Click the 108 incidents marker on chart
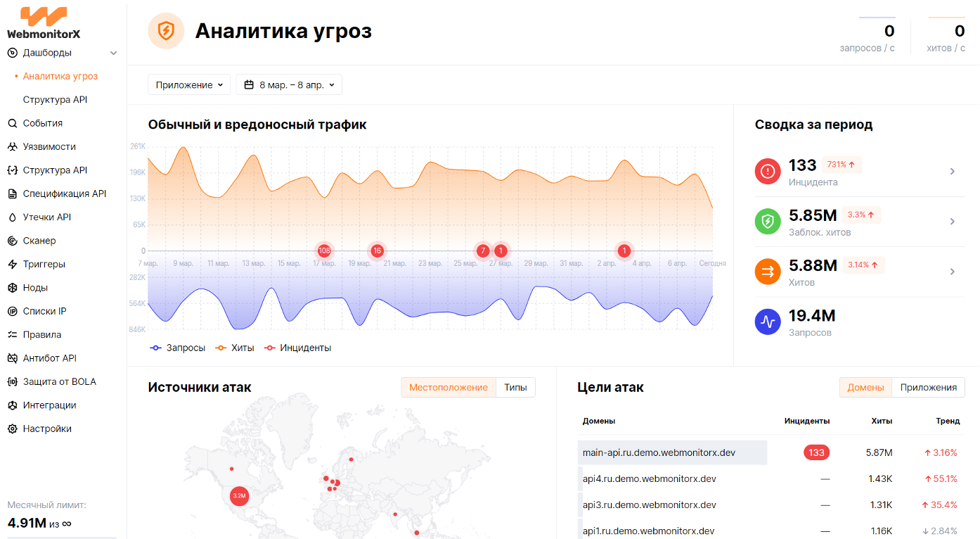 pyautogui.click(x=324, y=251)
